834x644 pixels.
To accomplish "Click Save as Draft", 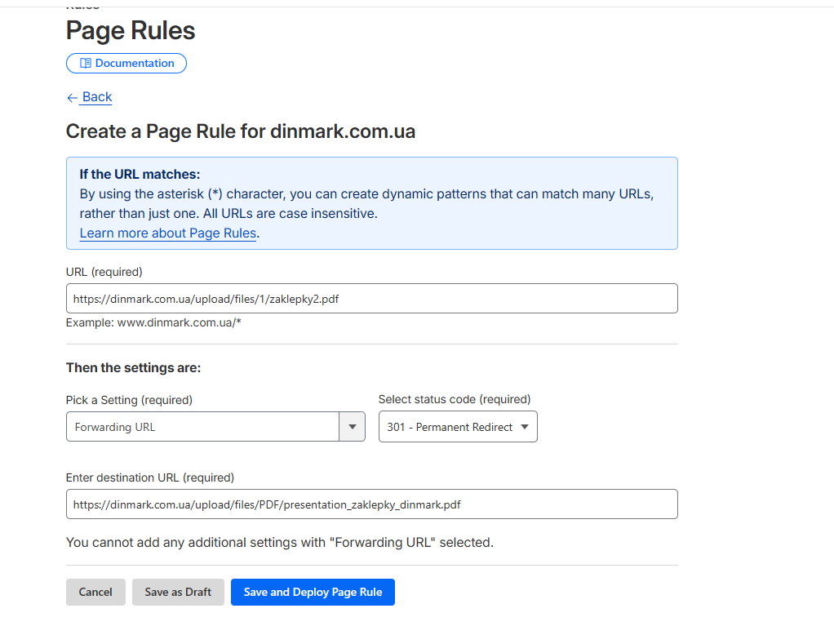I will coord(178,593).
